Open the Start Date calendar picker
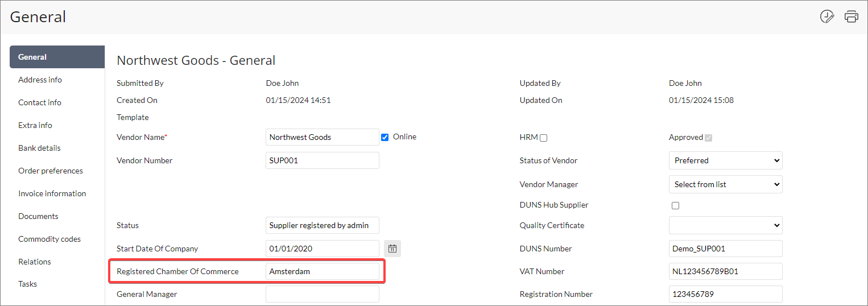This screenshot has width=868, height=306. (392, 249)
